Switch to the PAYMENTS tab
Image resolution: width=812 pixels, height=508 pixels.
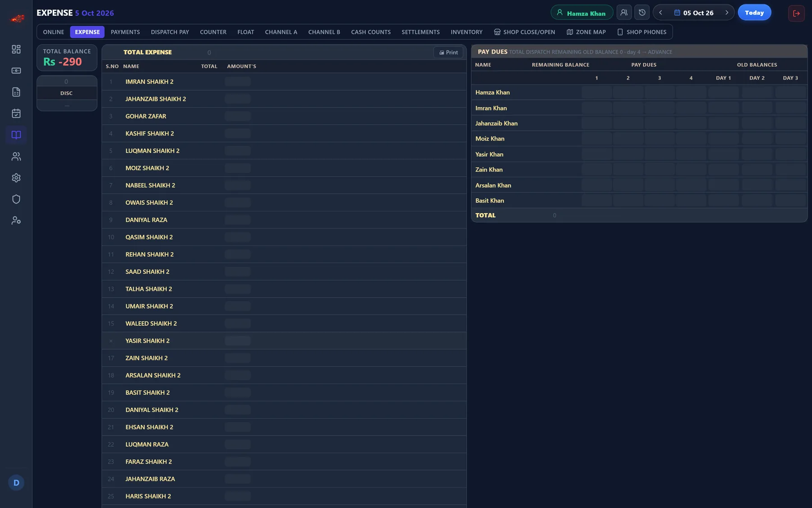pos(125,32)
